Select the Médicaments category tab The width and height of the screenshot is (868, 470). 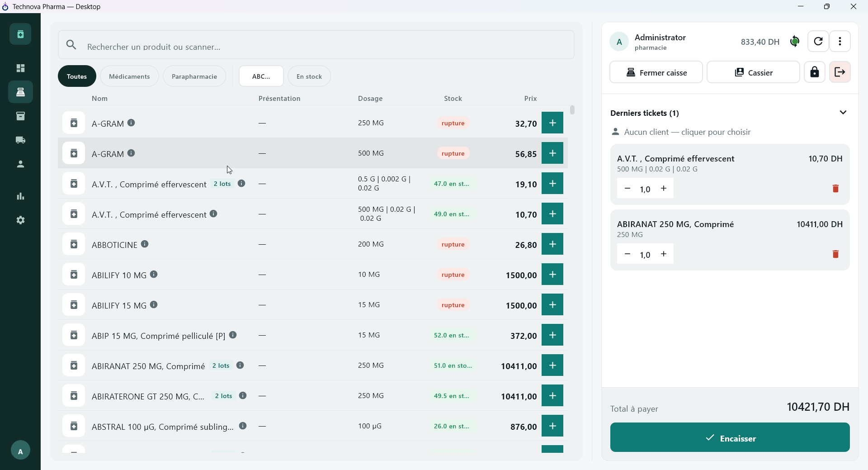tap(129, 76)
